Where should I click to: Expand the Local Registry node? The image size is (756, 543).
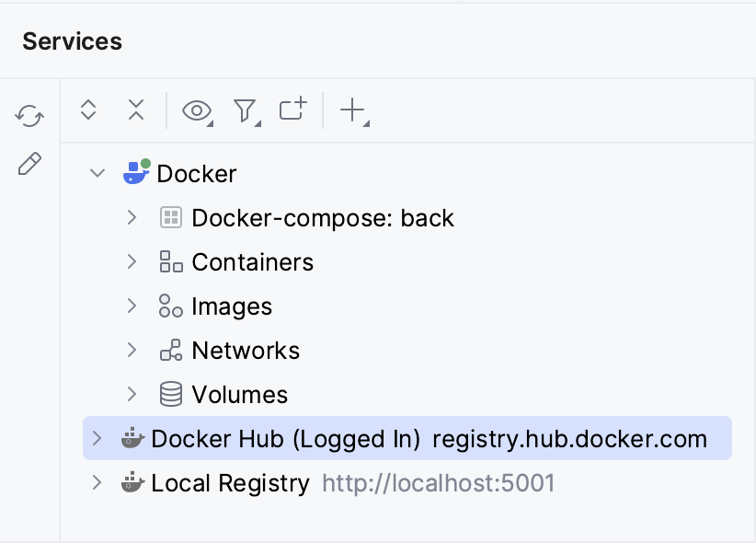(x=97, y=482)
